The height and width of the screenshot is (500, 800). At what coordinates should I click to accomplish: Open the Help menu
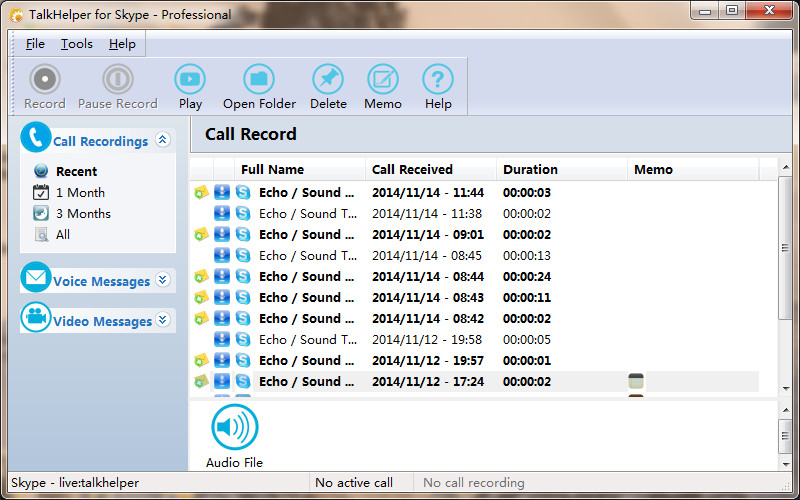(122, 44)
